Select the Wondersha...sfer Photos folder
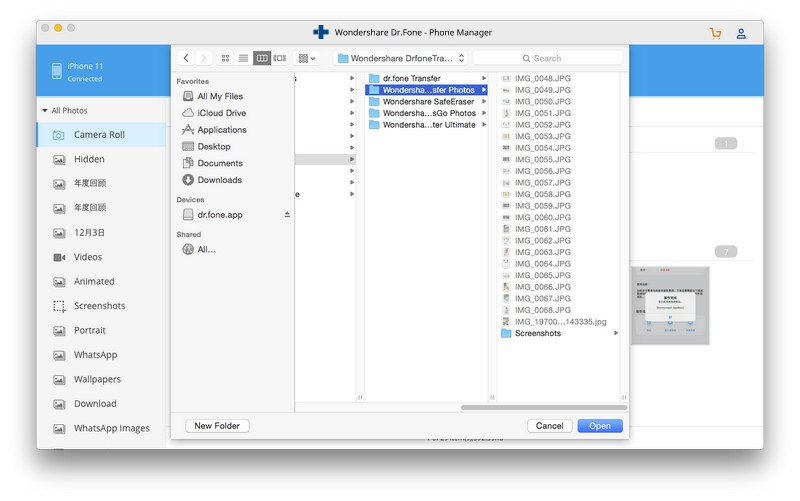The width and height of the screenshot is (800, 501). pyautogui.click(x=427, y=90)
